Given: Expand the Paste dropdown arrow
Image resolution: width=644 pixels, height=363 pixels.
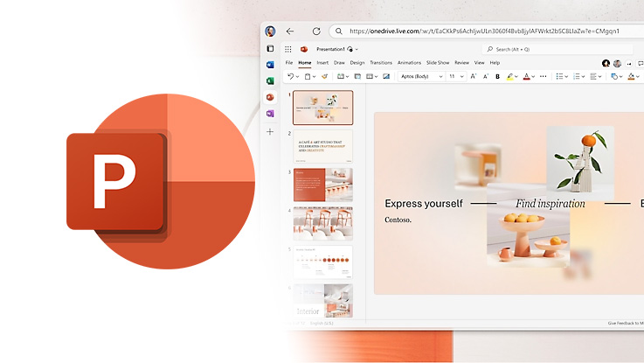Looking at the screenshot, I should (x=315, y=77).
